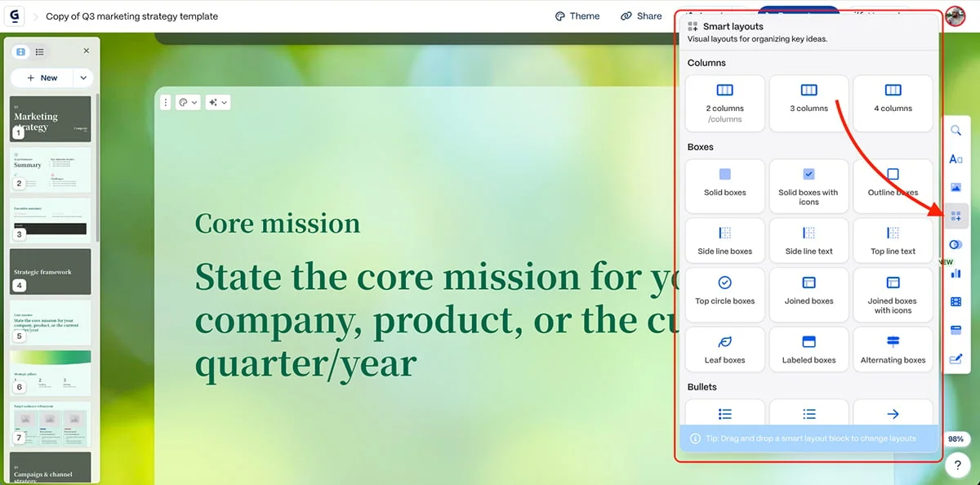Open the embed card sidebar tool
The image size is (980, 485).
coord(955,330)
